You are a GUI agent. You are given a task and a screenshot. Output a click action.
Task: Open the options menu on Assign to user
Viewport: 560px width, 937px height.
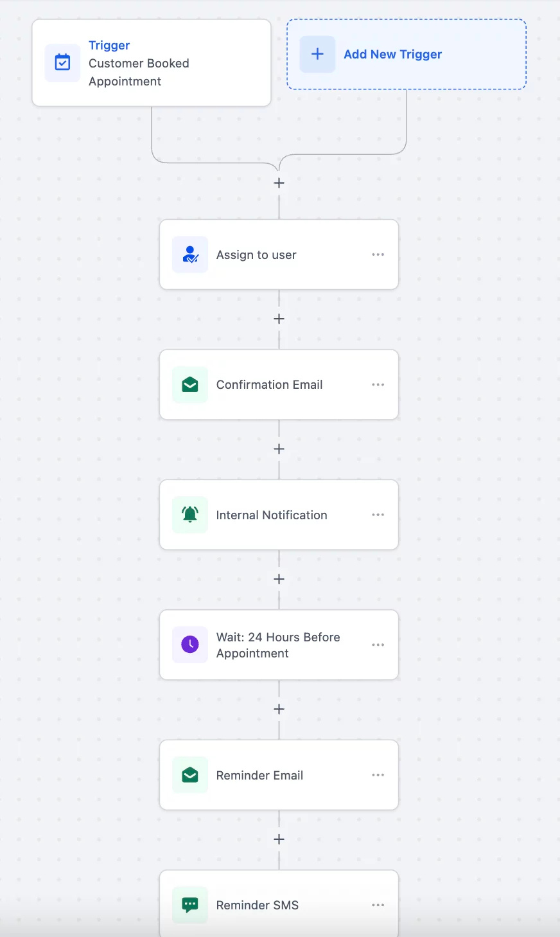click(x=378, y=254)
